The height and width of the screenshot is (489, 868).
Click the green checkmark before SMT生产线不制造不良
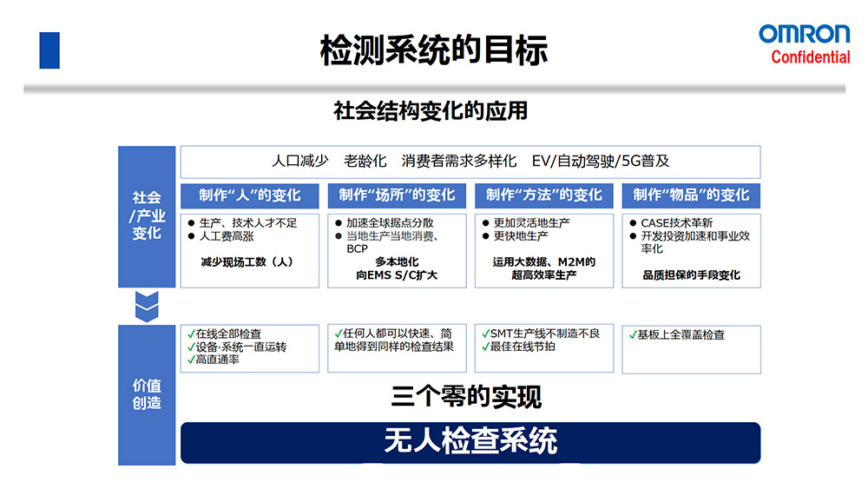(485, 334)
